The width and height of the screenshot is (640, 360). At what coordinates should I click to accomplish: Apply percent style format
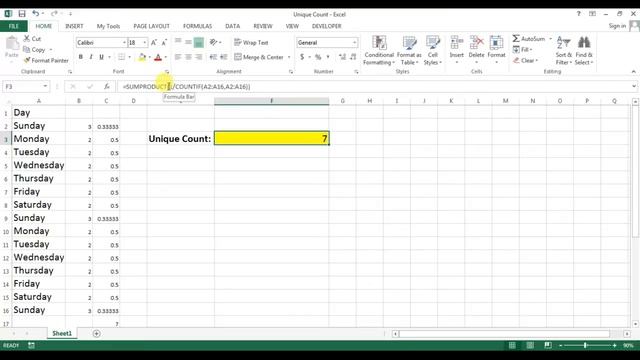coord(318,57)
